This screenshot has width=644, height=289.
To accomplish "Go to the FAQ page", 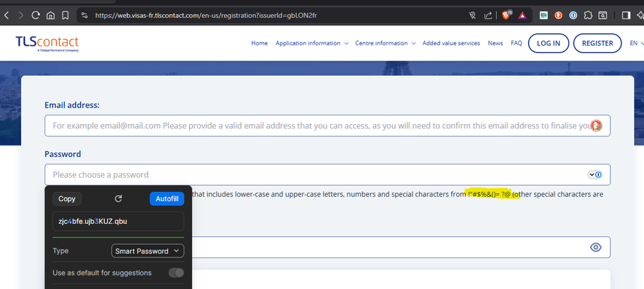I will click(516, 43).
